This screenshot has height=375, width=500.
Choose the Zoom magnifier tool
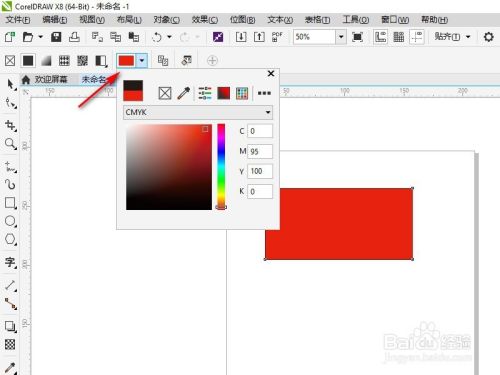pyautogui.click(x=10, y=144)
